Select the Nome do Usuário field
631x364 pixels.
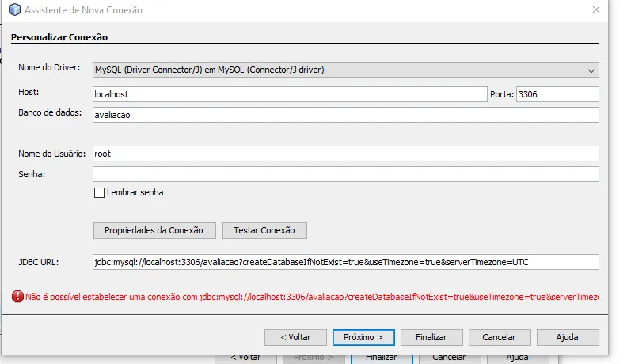345,154
